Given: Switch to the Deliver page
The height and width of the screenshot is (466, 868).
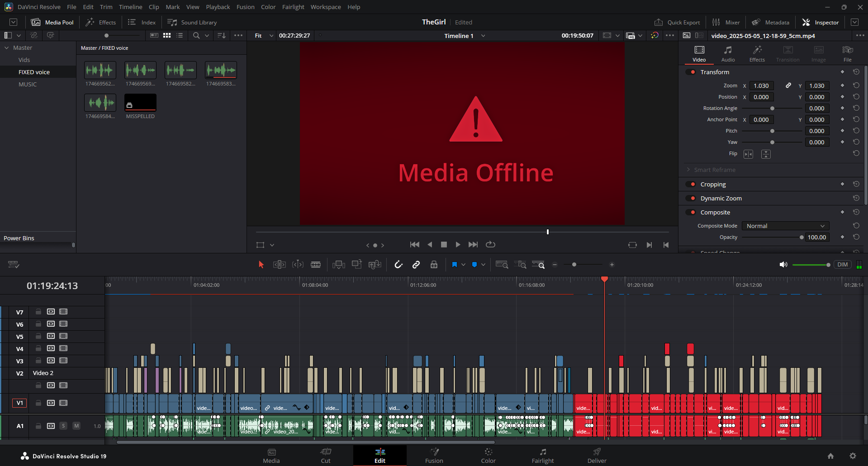Looking at the screenshot, I should (x=597, y=455).
